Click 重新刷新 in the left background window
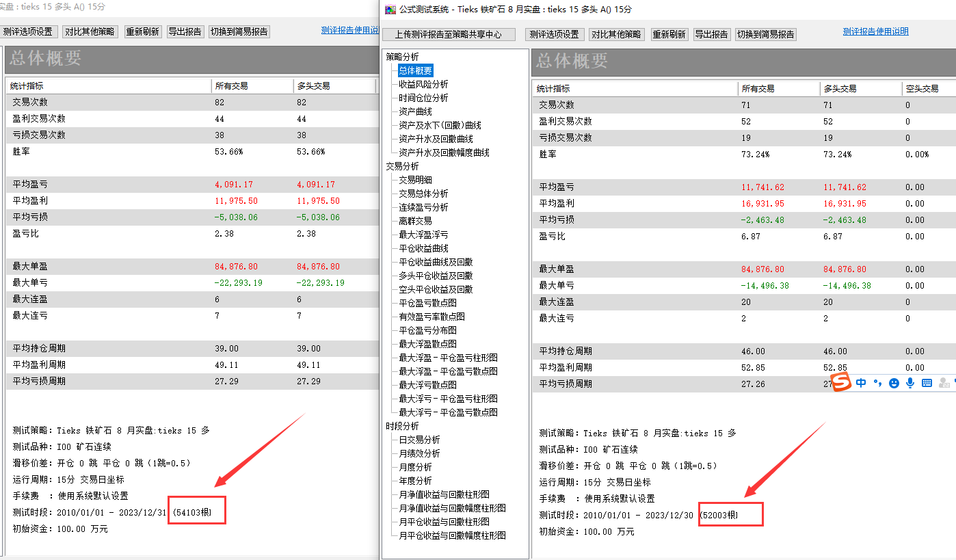Image resolution: width=956 pixels, height=560 pixels. pos(142,31)
